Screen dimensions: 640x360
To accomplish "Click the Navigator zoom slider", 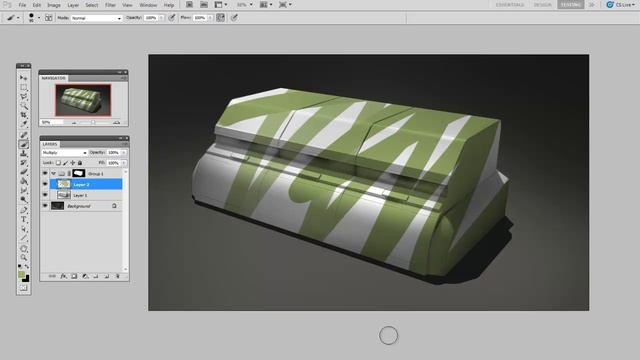I will tap(93, 122).
